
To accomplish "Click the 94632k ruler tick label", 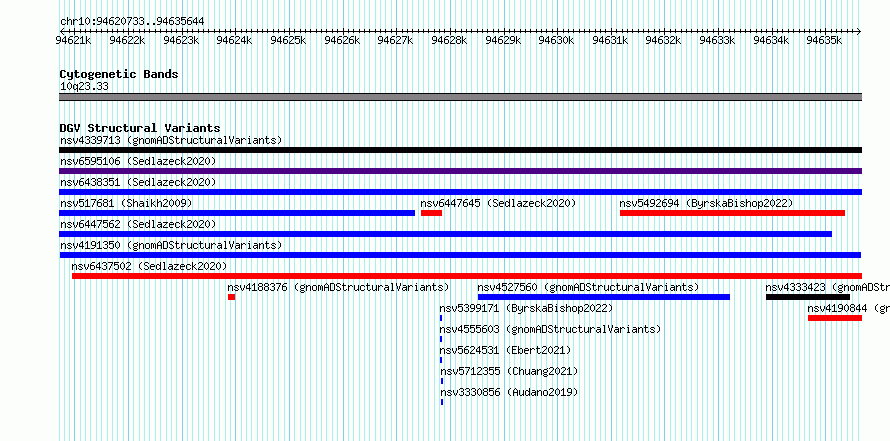I will coord(664,40).
